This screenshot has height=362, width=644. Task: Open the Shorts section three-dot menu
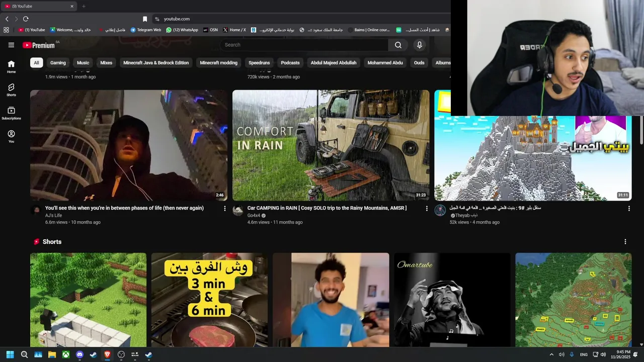coord(625,242)
